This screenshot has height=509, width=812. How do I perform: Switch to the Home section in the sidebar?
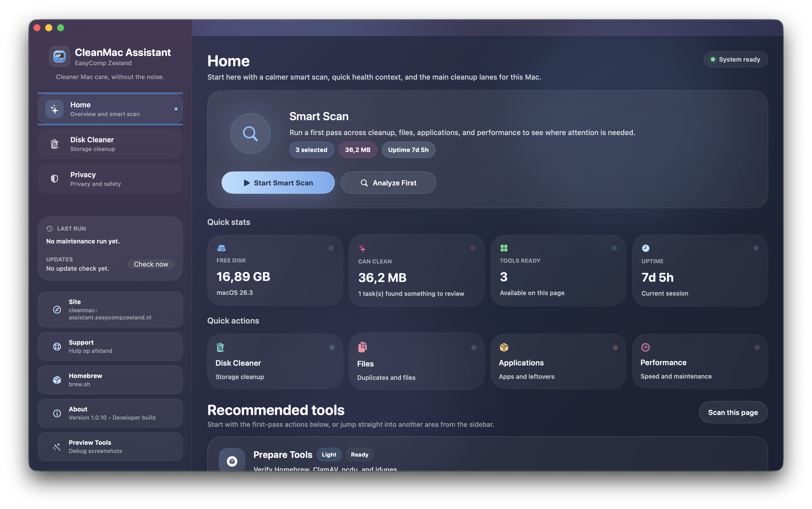coord(110,109)
